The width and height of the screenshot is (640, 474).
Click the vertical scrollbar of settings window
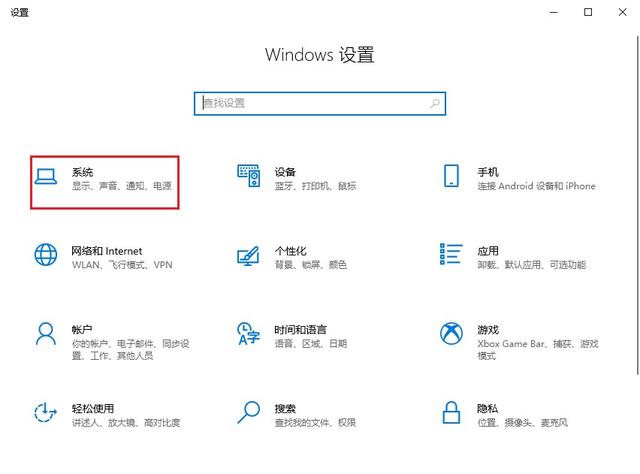tap(638, 205)
